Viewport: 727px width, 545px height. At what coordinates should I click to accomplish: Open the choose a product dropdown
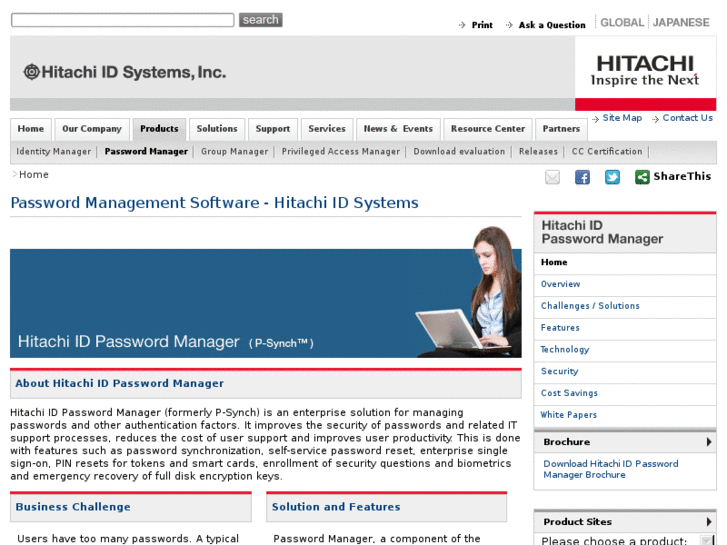(707, 540)
